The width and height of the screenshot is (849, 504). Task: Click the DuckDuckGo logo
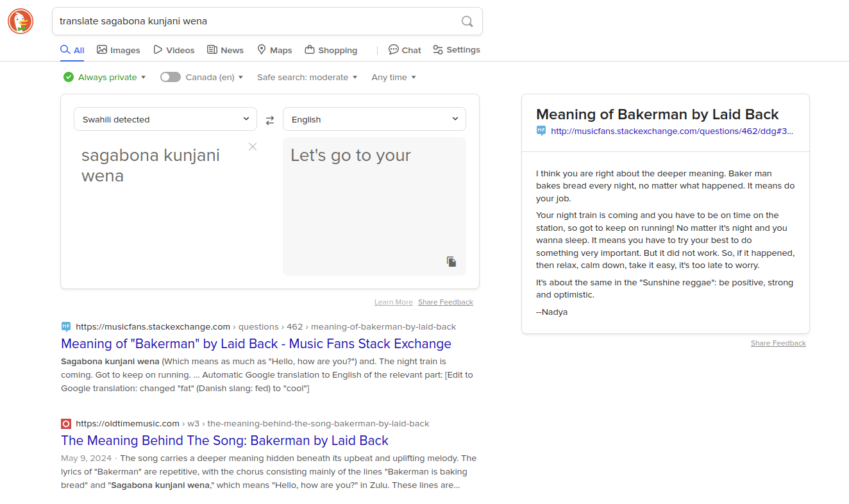point(21,21)
